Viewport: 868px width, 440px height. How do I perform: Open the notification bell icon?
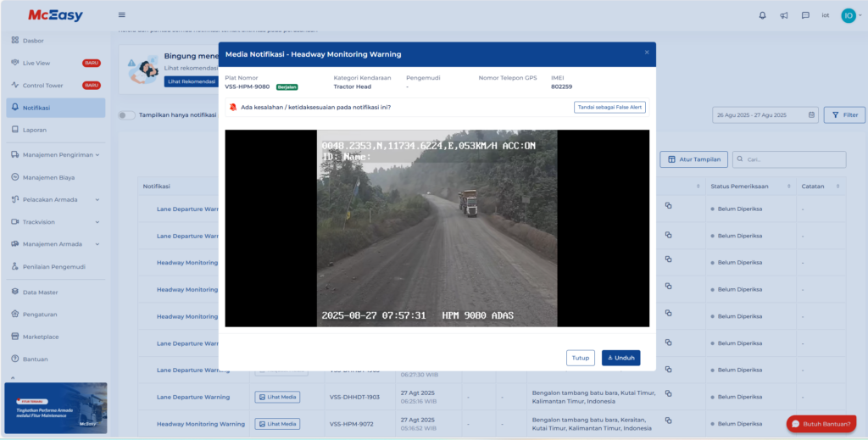[x=762, y=15]
